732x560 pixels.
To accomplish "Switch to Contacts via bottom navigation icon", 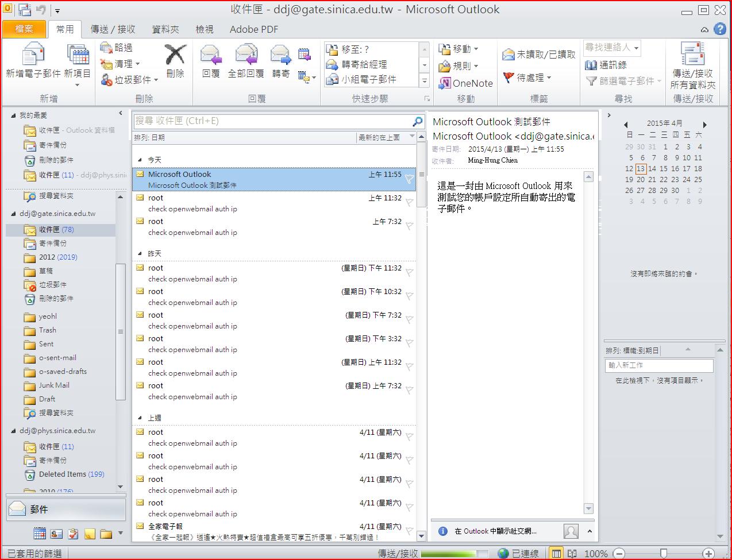I will coord(56,534).
